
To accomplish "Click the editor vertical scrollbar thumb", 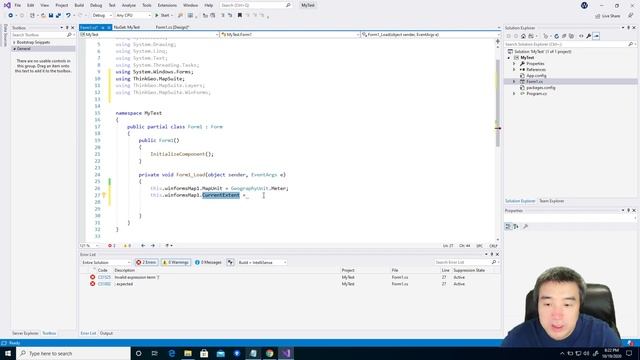I will tap(498, 103).
